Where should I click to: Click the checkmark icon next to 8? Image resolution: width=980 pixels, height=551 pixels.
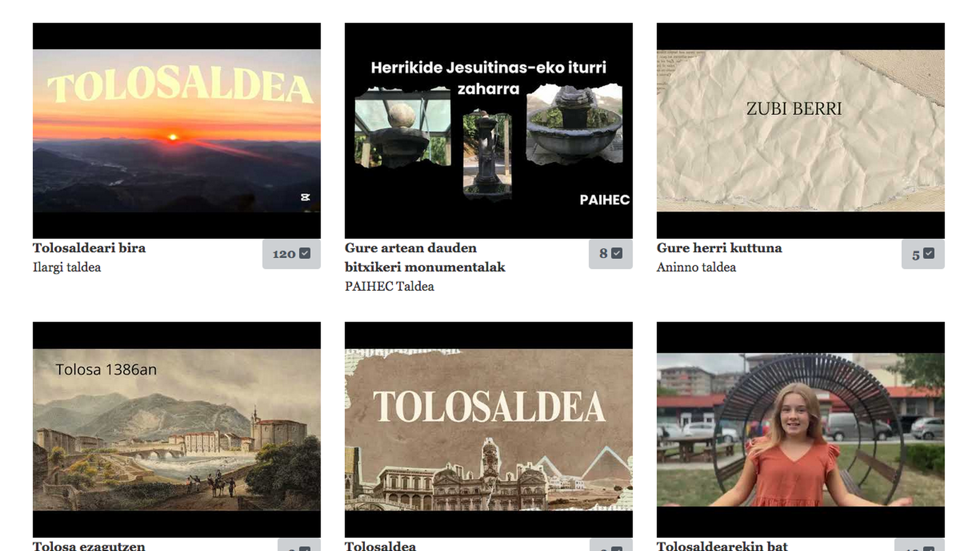point(617,253)
